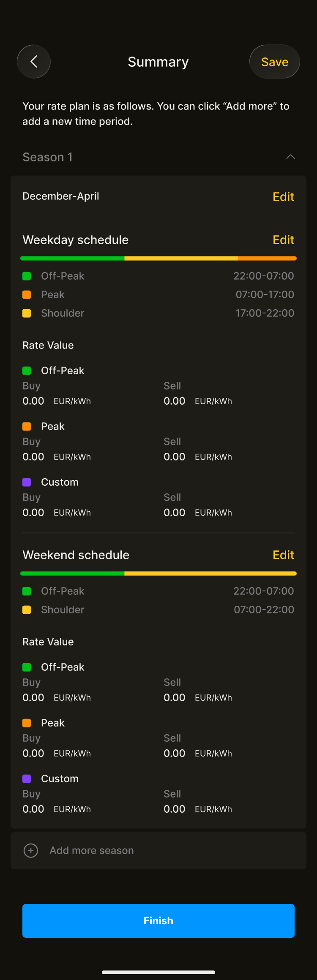Click the plus icon for adding season
Image resolution: width=317 pixels, height=980 pixels.
pos(31,850)
